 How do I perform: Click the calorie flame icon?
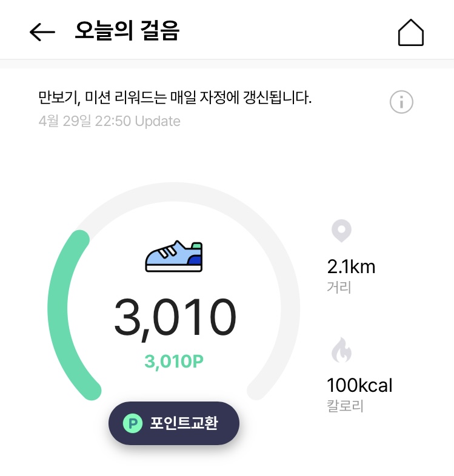coord(341,351)
